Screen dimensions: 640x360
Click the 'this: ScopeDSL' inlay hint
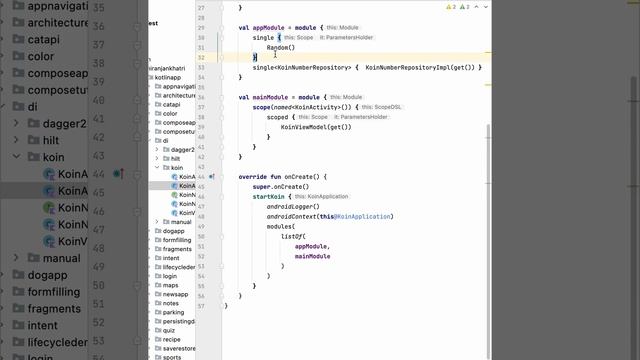381,107
